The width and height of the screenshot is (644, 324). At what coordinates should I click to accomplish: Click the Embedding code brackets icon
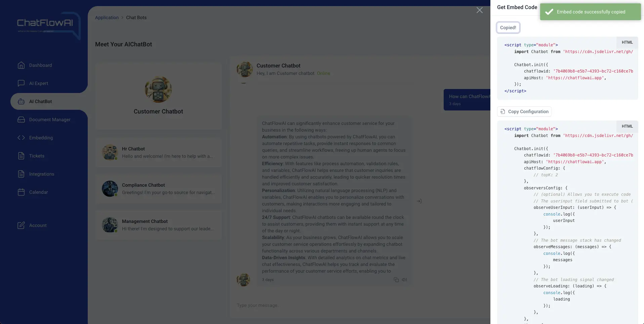tap(21, 138)
